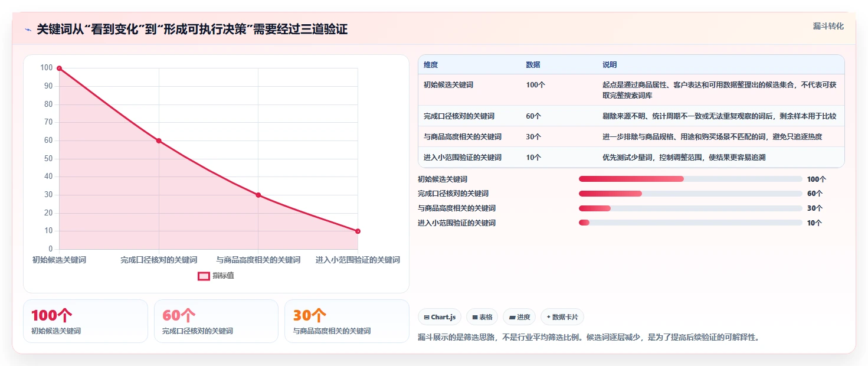The image size is (868, 366).
Task: Click footnote starting 漏斗展示的是筛选思路
Action: 588,338
